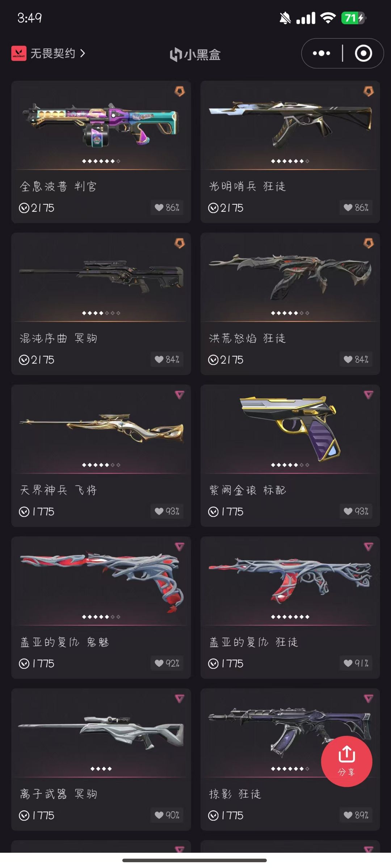The height and width of the screenshot is (868, 391).
Task: Tap the red share button
Action: (346, 761)
